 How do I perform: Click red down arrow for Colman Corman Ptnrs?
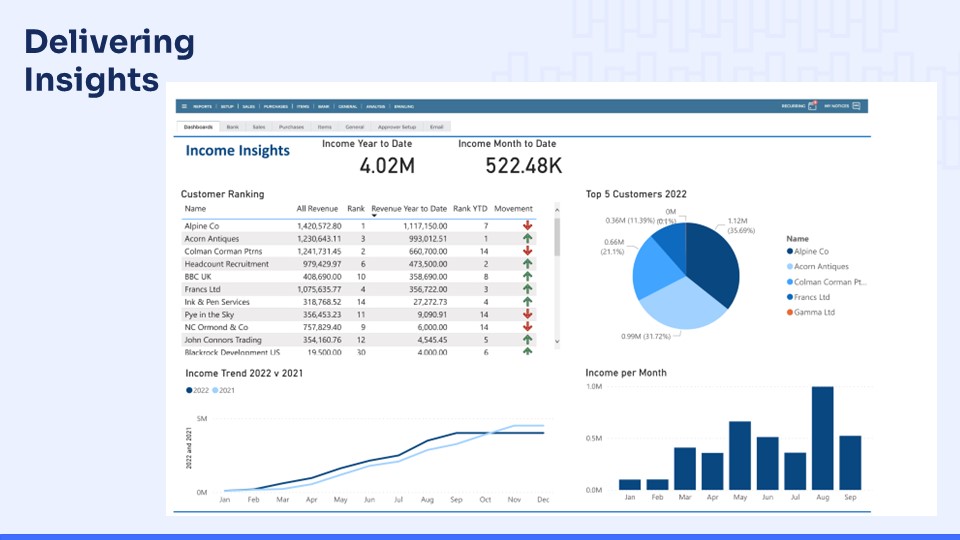point(527,251)
